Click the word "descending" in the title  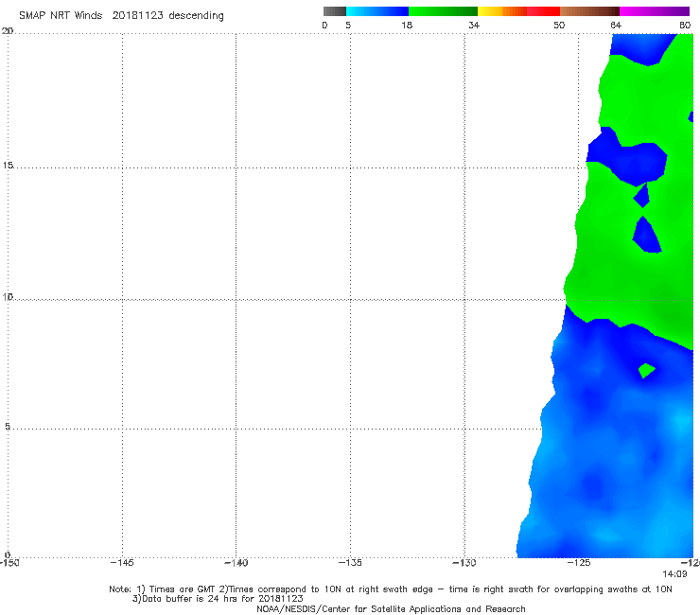point(196,16)
